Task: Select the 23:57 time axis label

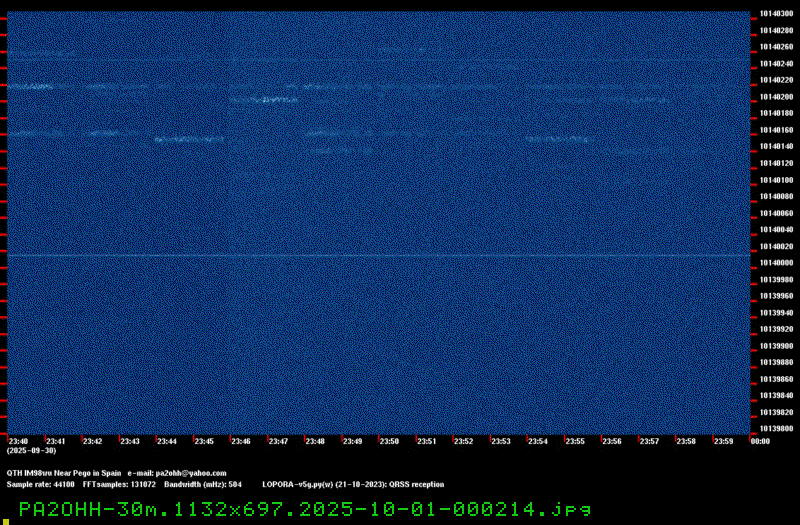Action: [649, 441]
